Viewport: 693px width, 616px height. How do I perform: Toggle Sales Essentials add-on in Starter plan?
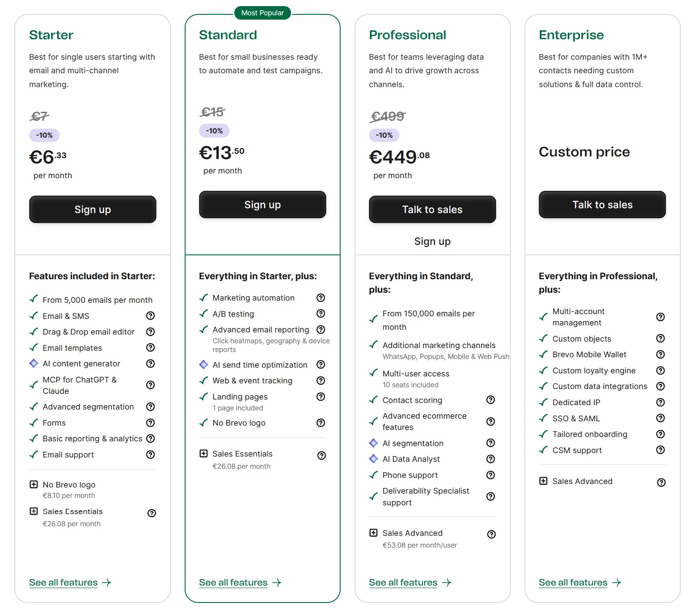(34, 511)
